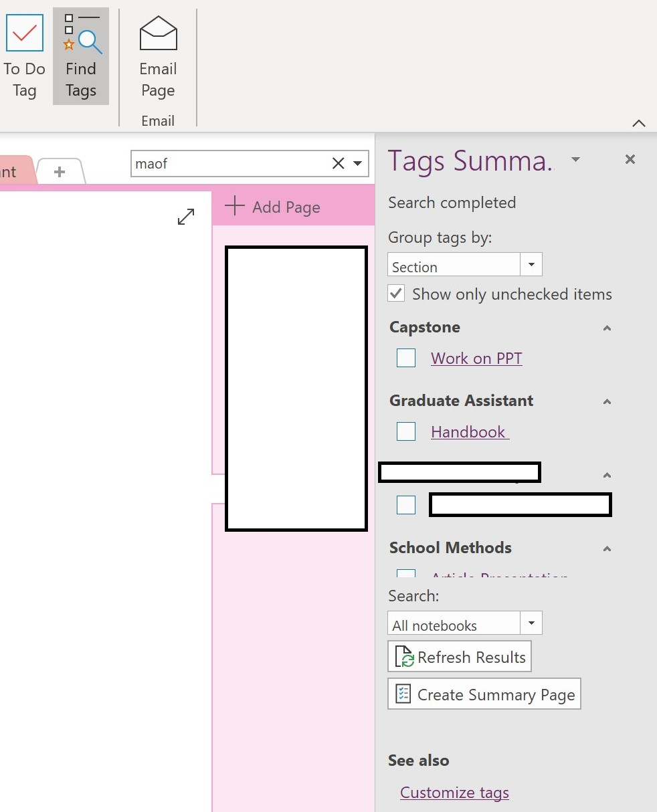The height and width of the screenshot is (812, 657).
Task: Uncheck Show only unchecked items
Action: coord(396,293)
